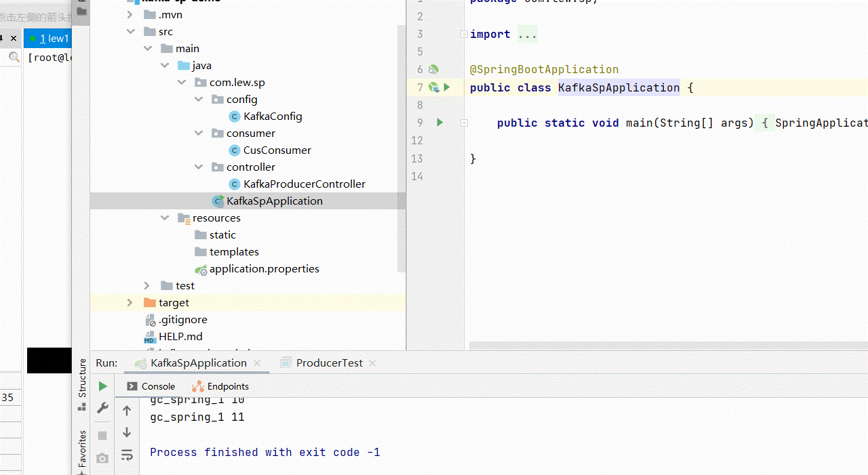
Task: Click the search magnifier in the terminal window
Action: [x=14, y=58]
